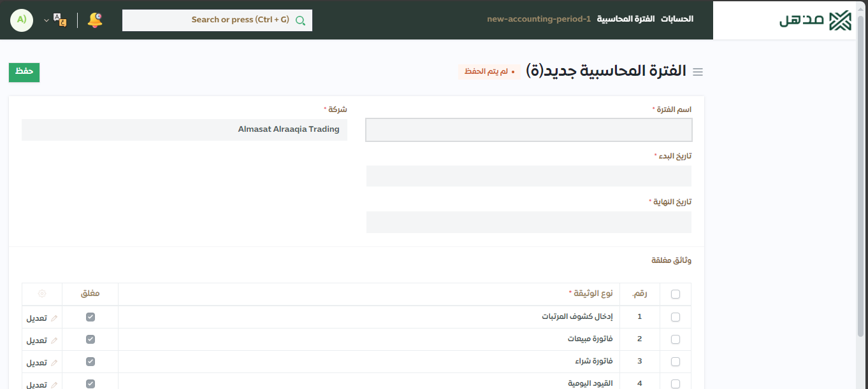Click the pencil edit icon in row 1
This screenshot has height=389, width=868.
(x=54, y=318)
